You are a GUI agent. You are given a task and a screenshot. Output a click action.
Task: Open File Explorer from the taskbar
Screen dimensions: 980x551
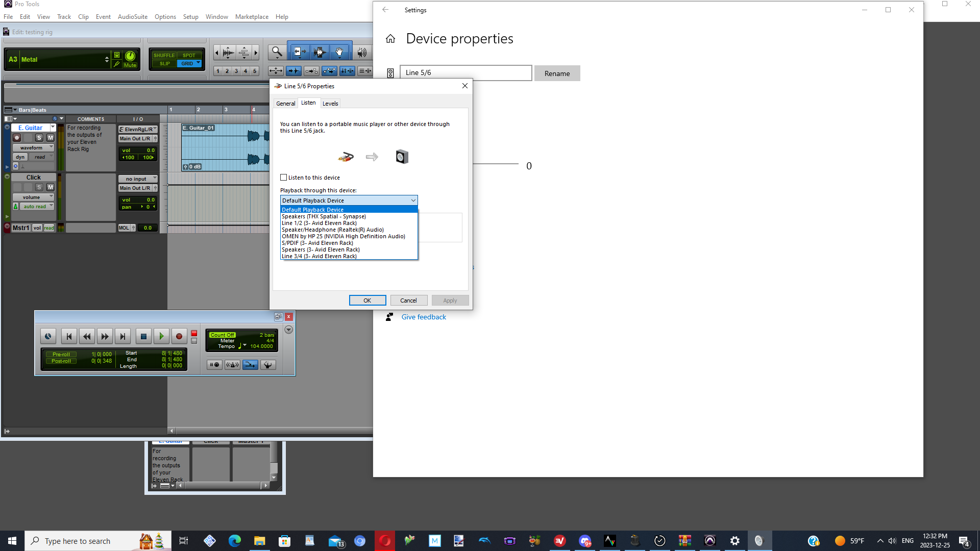tap(259, 541)
